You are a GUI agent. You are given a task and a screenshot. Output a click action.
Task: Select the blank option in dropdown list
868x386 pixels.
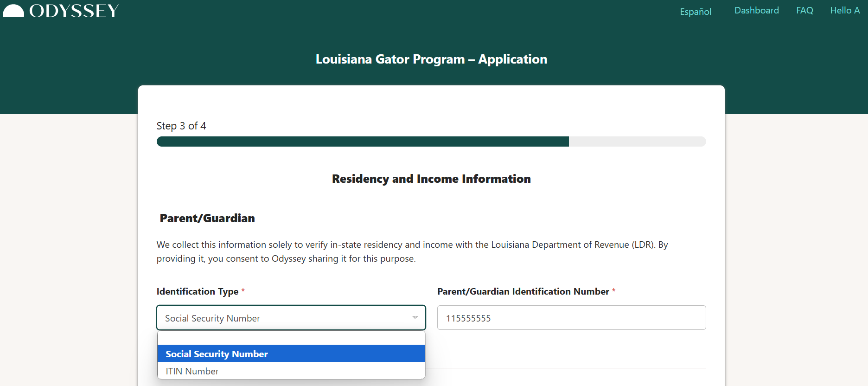pyautogui.click(x=291, y=338)
